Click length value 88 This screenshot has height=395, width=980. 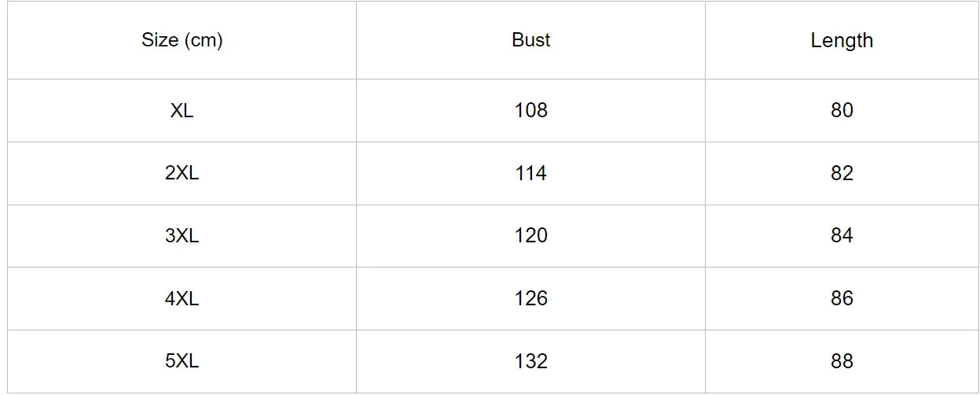(x=842, y=361)
